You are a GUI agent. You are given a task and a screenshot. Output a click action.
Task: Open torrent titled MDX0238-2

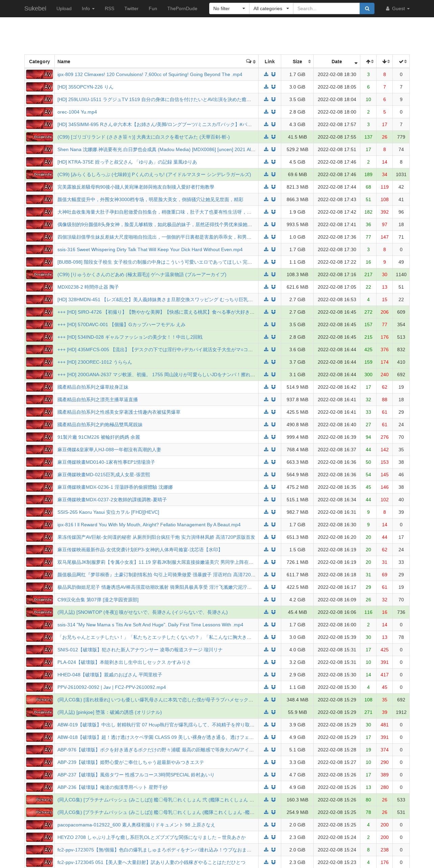[88, 287]
